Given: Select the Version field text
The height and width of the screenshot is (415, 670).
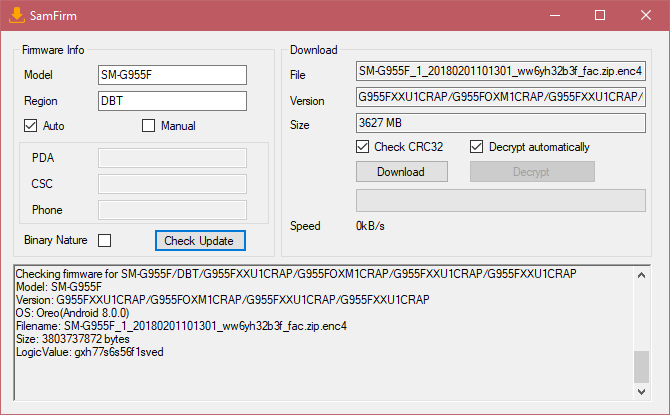Looking at the screenshot, I should point(500,97).
